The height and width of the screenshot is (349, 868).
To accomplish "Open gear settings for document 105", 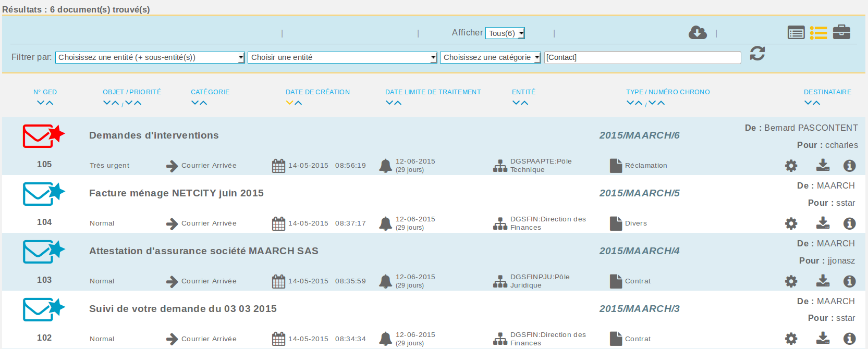I will click(791, 166).
